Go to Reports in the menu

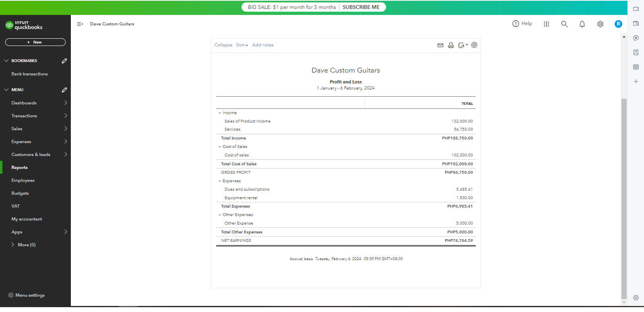point(19,167)
